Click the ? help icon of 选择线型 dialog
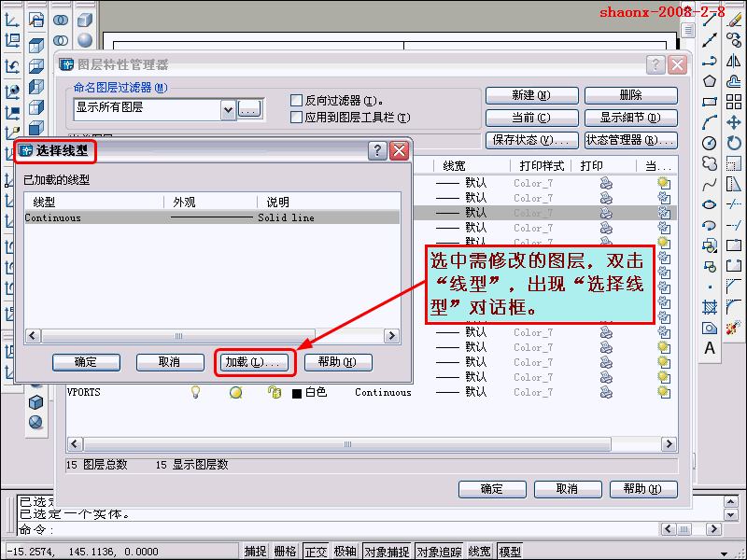The height and width of the screenshot is (560, 747). click(377, 151)
